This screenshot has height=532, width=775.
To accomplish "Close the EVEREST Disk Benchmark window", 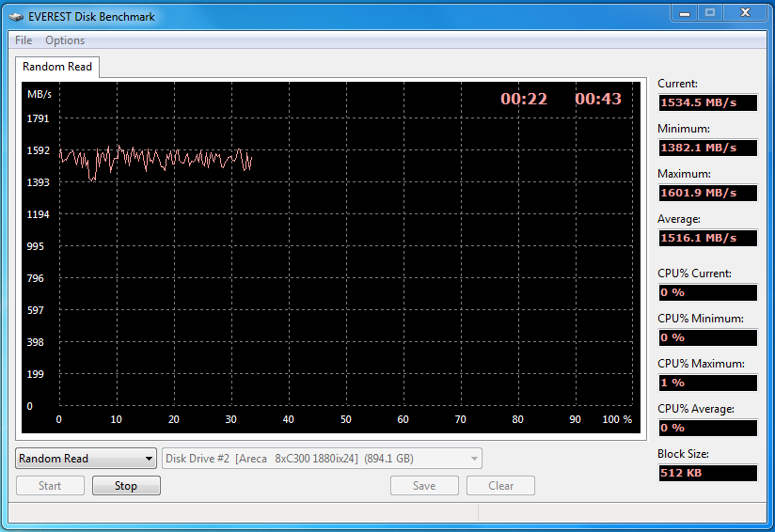I will 745,13.
